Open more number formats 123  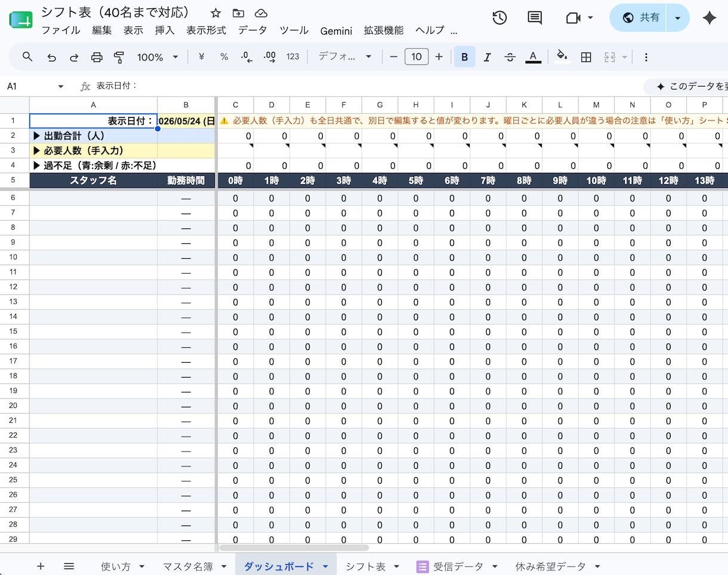[x=292, y=57]
